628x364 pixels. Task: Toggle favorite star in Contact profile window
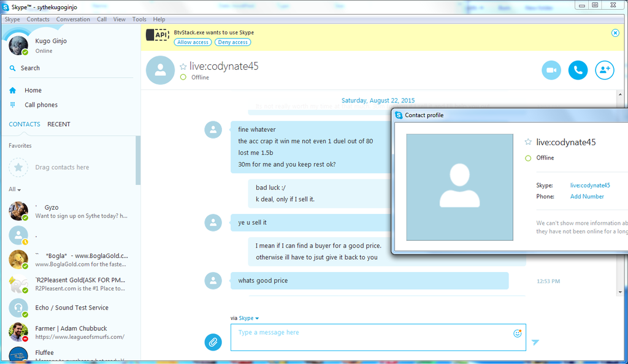[x=528, y=142]
